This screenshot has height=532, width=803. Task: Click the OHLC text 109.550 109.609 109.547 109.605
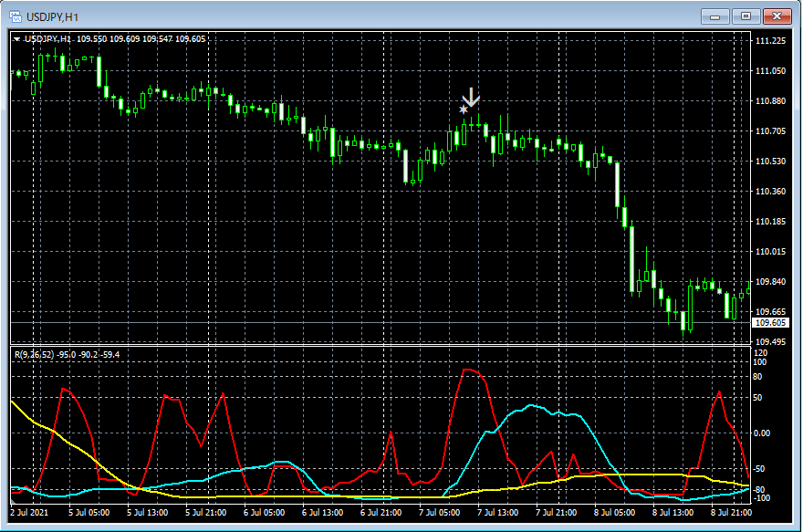point(141,39)
